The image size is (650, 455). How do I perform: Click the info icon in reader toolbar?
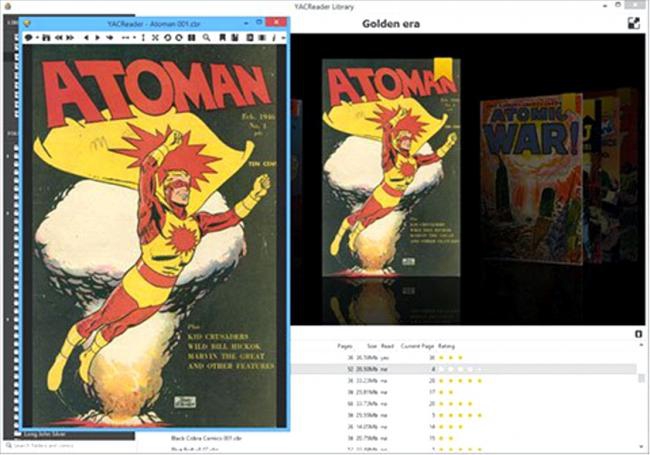tap(274, 37)
